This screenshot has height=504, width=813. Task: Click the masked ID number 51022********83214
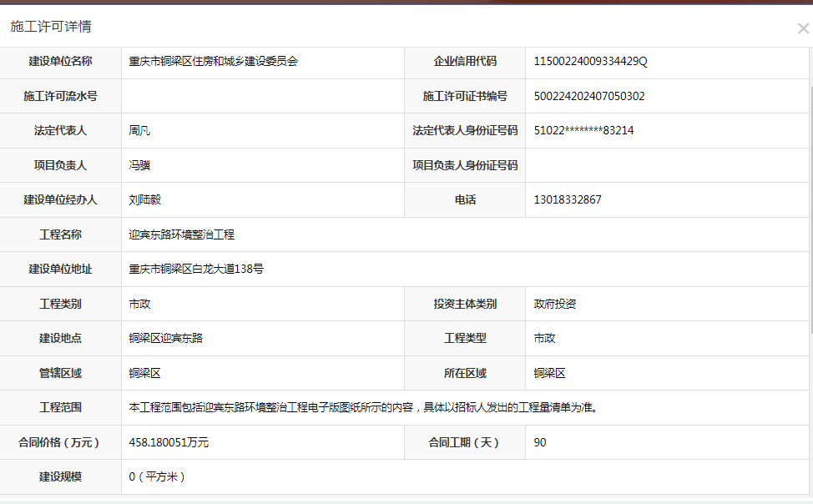[x=583, y=130]
